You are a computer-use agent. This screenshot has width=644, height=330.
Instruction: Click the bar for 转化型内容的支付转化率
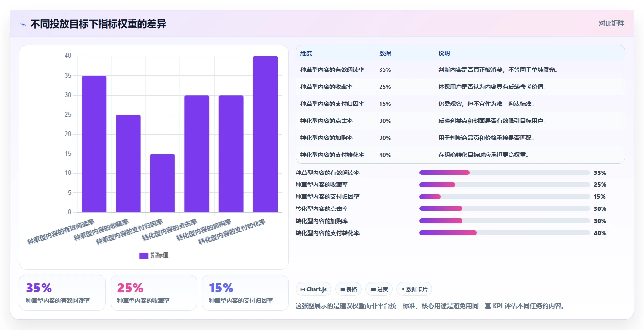[x=265, y=134]
